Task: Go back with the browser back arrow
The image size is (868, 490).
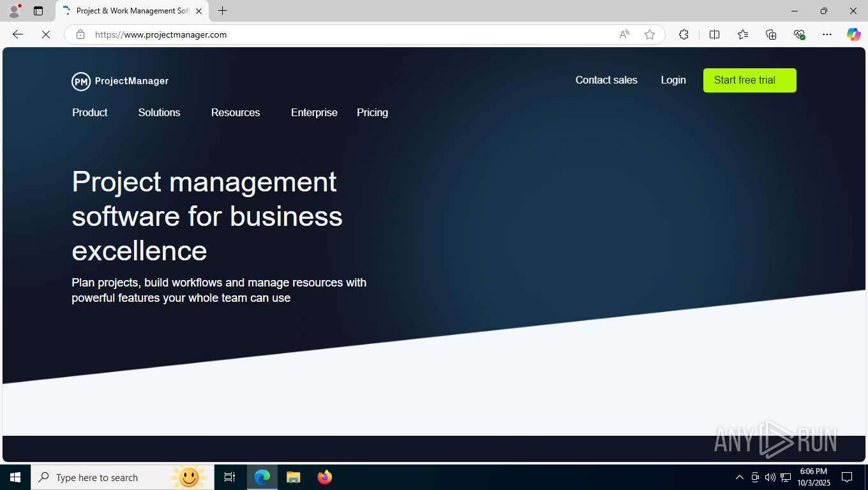Action: pos(18,34)
